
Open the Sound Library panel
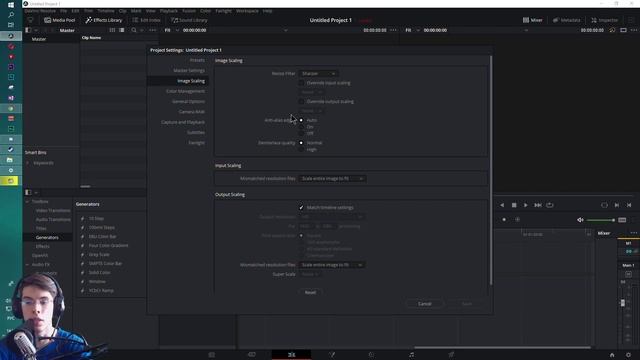[189, 20]
